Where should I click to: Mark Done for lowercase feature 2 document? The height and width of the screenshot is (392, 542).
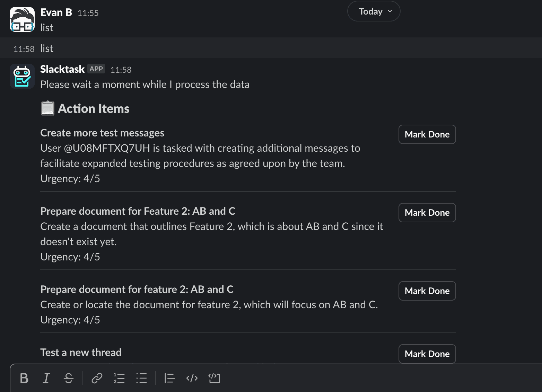[427, 291]
